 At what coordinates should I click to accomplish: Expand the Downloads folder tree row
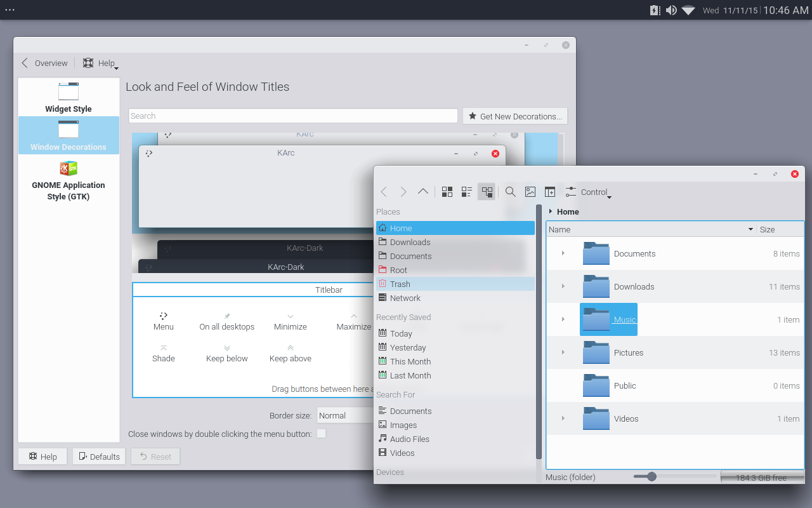pos(563,286)
